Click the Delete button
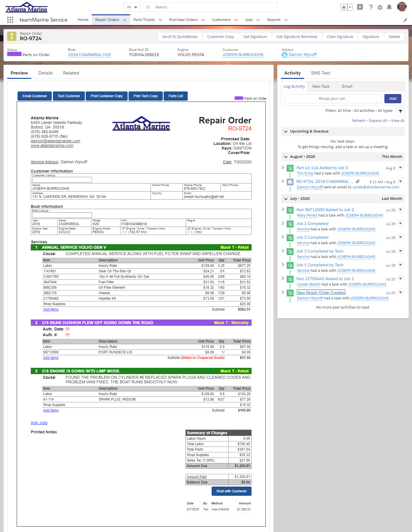 (394, 37)
